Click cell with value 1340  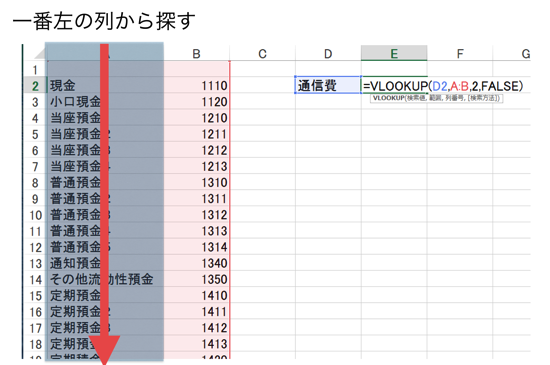pos(196,263)
